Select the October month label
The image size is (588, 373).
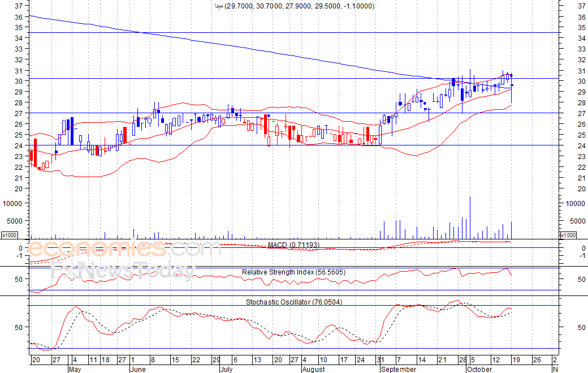(x=479, y=369)
